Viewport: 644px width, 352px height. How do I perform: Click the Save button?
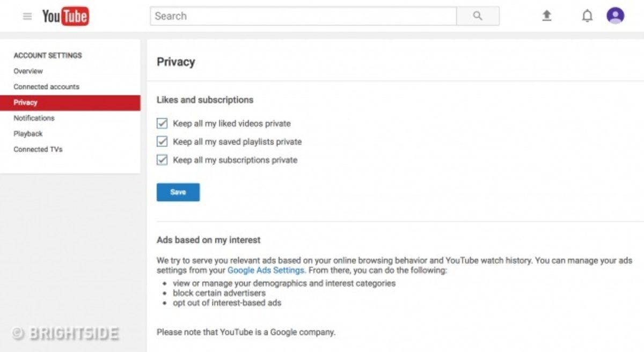point(178,192)
